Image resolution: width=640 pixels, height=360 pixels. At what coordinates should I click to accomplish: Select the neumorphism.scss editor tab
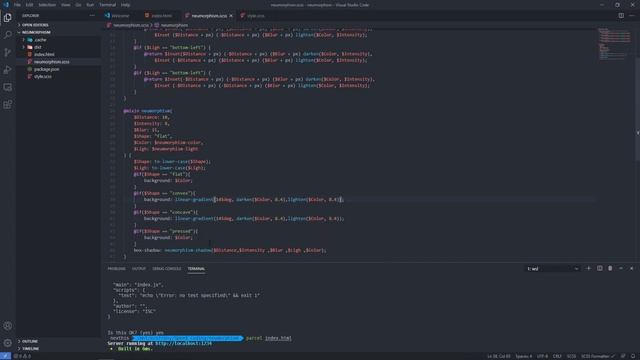209,16
